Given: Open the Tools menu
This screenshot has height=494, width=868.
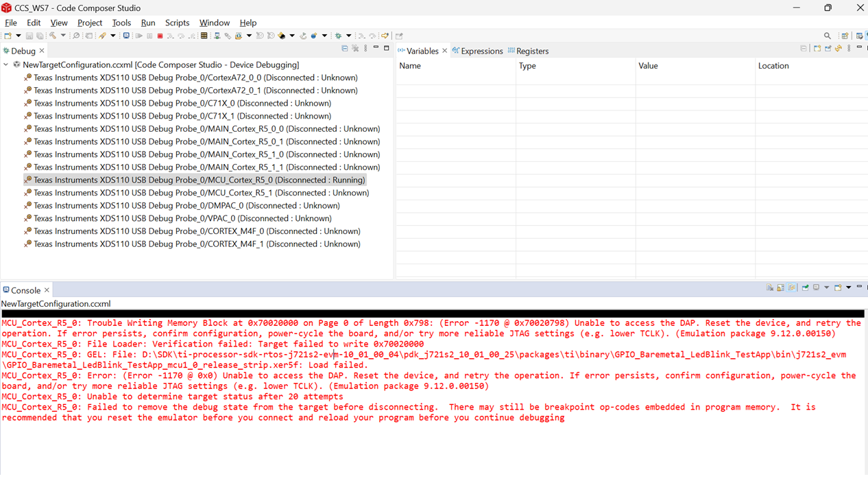Looking at the screenshot, I should pyautogui.click(x=121, y=23).
